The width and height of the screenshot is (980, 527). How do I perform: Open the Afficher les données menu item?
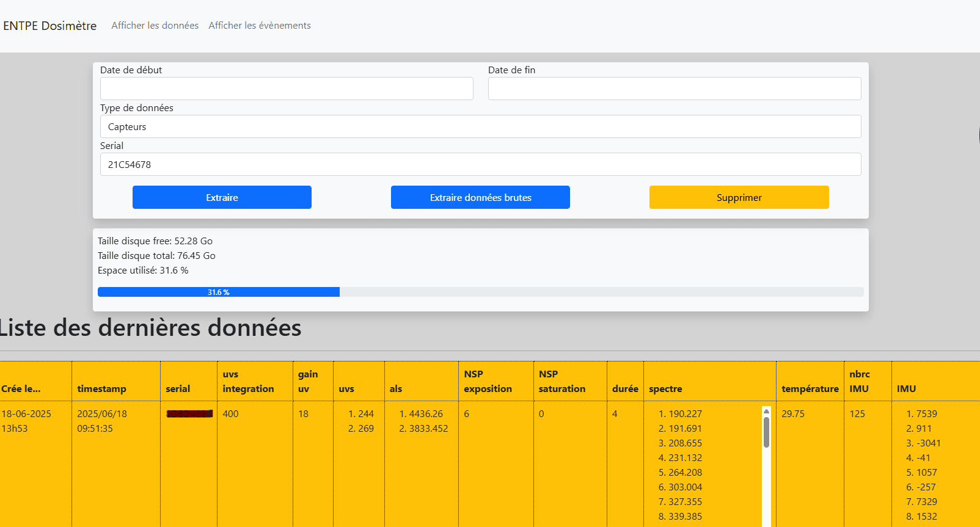(x=155, y=26)
